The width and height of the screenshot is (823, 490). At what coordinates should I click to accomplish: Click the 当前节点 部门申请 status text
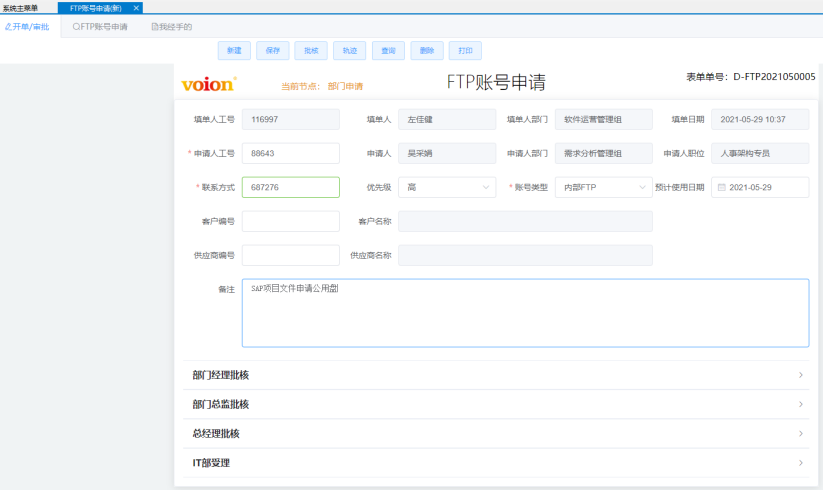[x=322, y=86]
